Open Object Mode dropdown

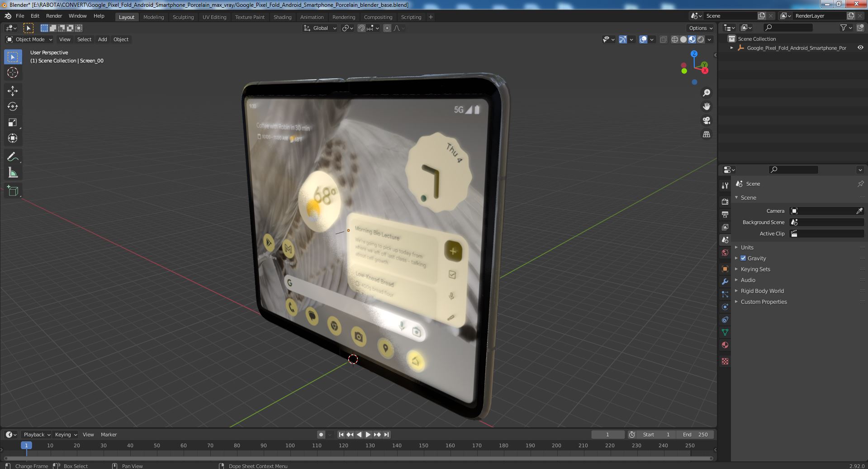tap(29, 39)
